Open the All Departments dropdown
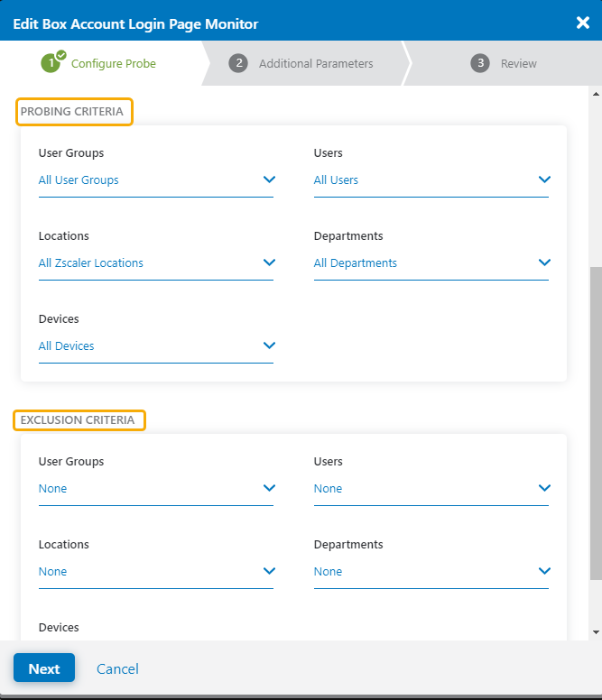Viewport: 602px width, 700px height. pos(431,263)
